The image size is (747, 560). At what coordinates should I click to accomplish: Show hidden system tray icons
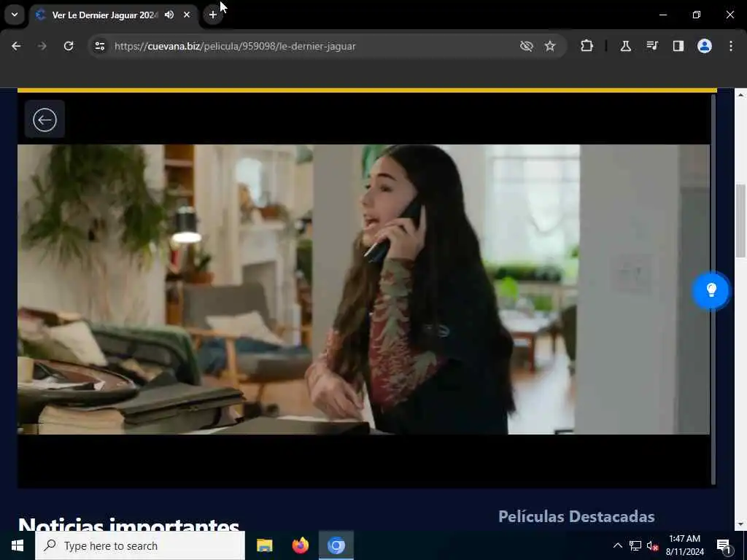pos(617,545)
